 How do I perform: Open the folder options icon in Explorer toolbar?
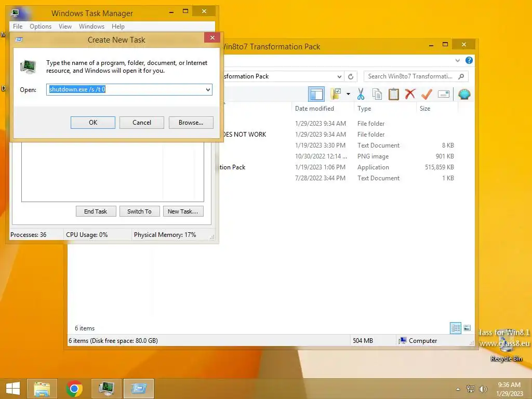click(336, 94)
